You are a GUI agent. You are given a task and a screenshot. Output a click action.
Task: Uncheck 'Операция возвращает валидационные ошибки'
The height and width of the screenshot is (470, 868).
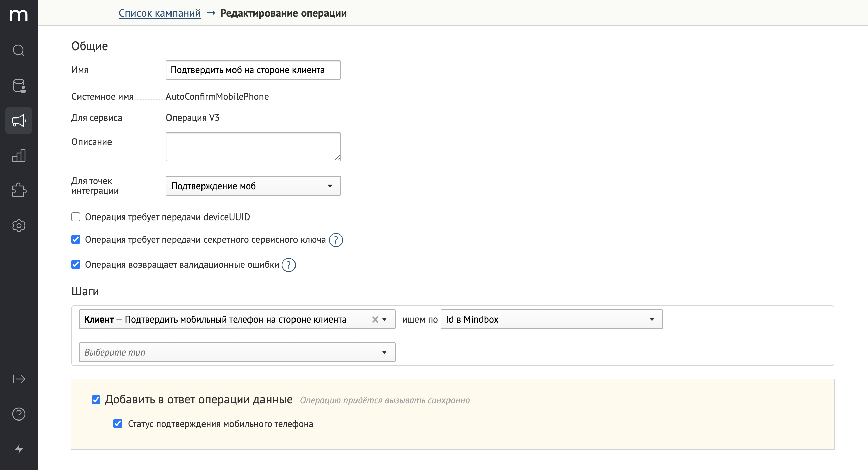pos(76,264)
